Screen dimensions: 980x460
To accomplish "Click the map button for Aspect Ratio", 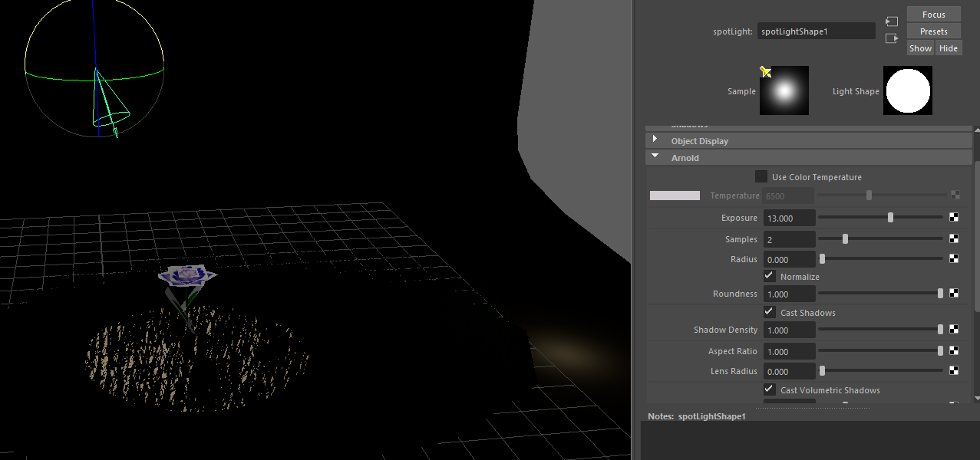I will pos(955,351).
